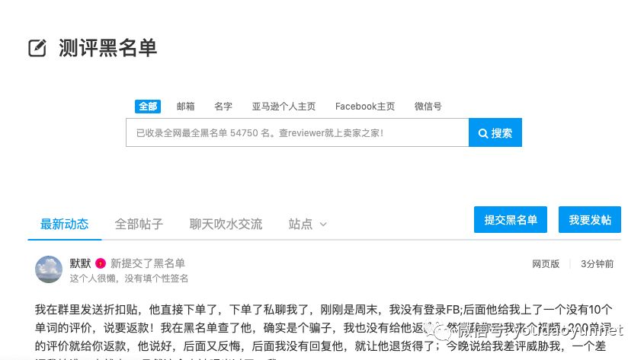Image resolution: width=644 pixels, height=360 pixels.
Task: Select the 名字 search filter
Action: pos(223,107)
